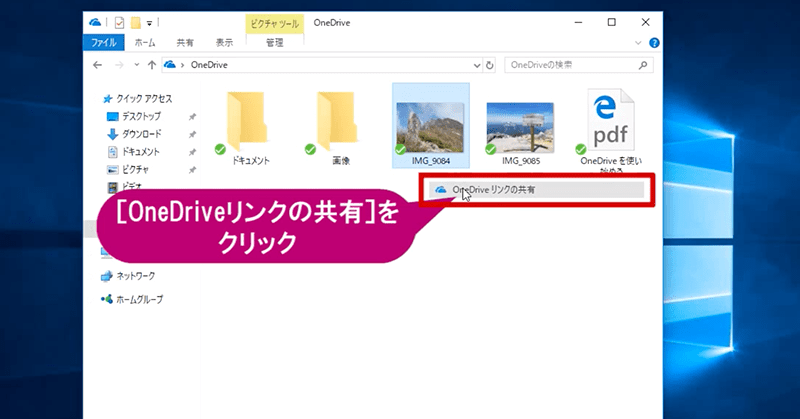800x419 pixels.
Task: Click the OneDrive cloud icon in address bar
Action: click(170, 64)
